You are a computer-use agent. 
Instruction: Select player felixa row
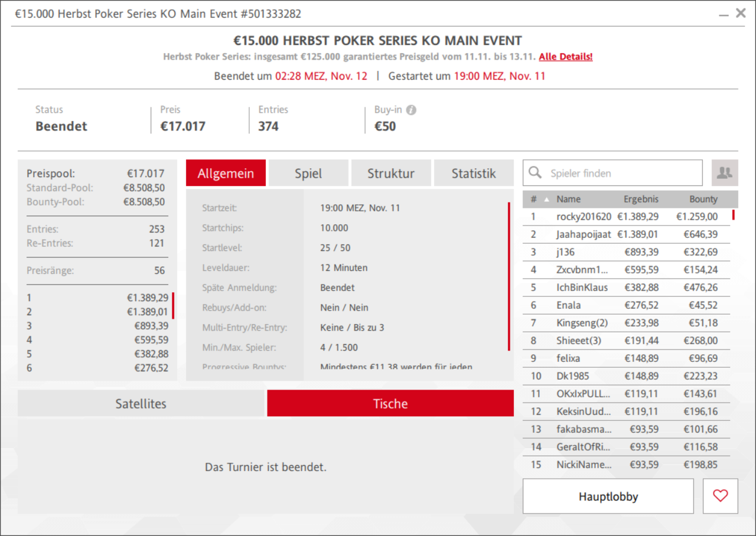click(626, 358)
